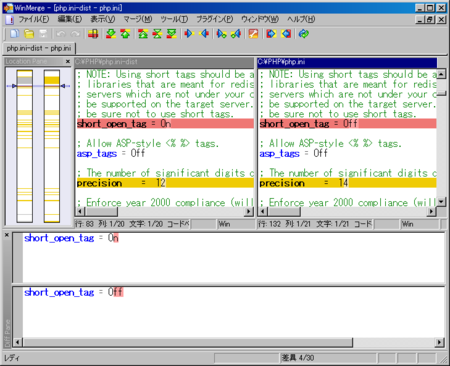The width and height of the screenshot is (450, 366).
Task: Click Diff Pane horizontal scrollbar right arrow
Action: pos(439,342)
